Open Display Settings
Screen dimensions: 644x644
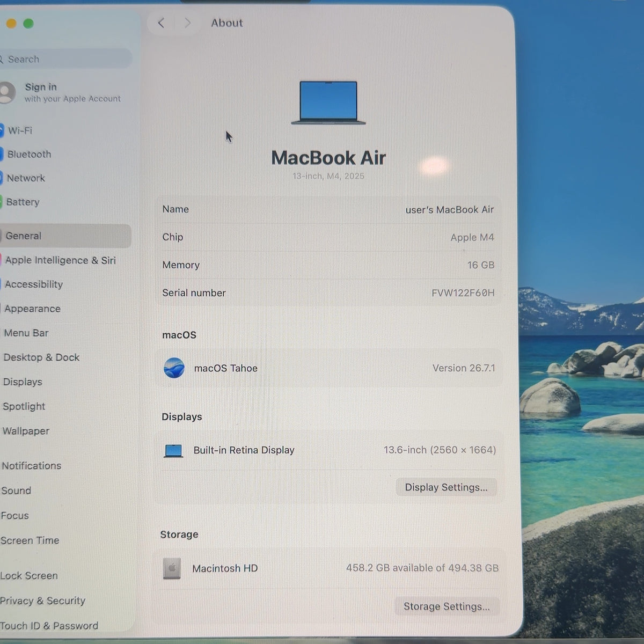tap(447, 487)
